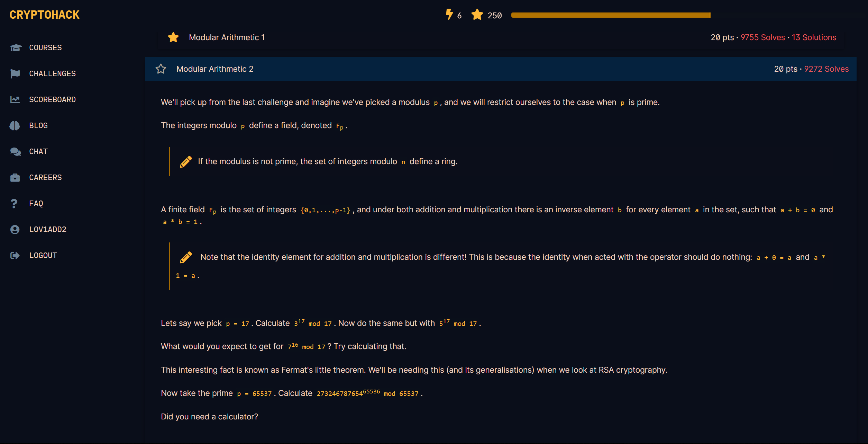
Task: Click the Blog brain icon
Action: 15,126
